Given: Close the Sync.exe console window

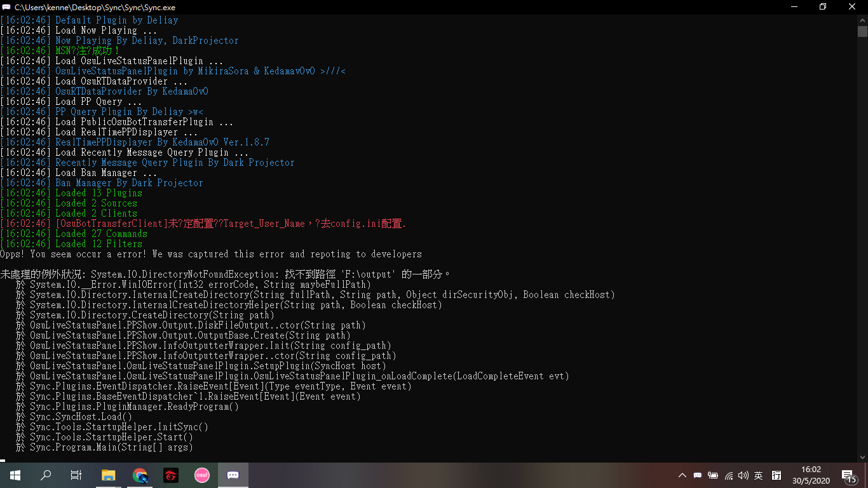Looking at the screenshot, I should pos(852,7).
